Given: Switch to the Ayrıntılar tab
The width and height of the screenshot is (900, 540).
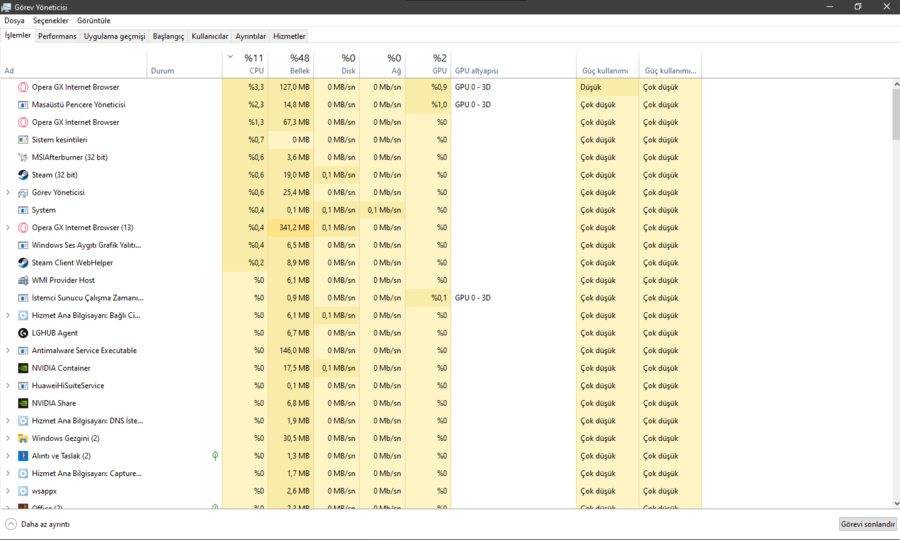Looking at the screenshot, I should click(250, 36).
